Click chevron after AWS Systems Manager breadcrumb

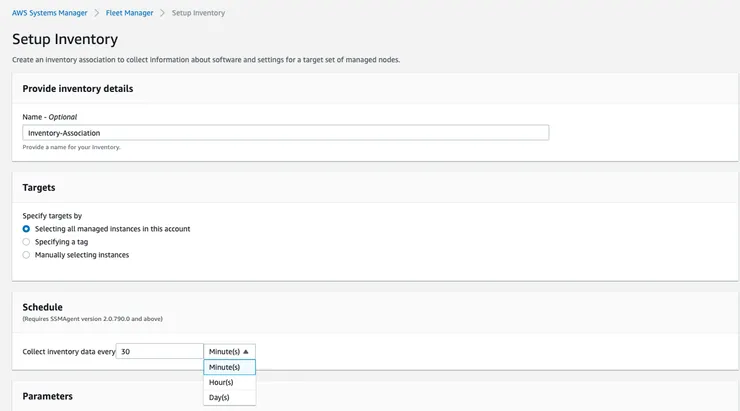point(96,13)
